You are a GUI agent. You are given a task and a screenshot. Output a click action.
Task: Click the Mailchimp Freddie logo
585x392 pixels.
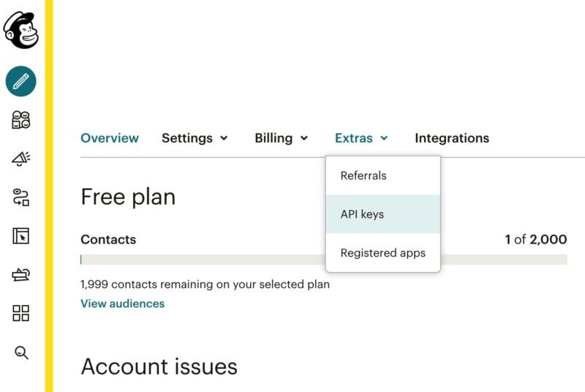coord(20,30)
